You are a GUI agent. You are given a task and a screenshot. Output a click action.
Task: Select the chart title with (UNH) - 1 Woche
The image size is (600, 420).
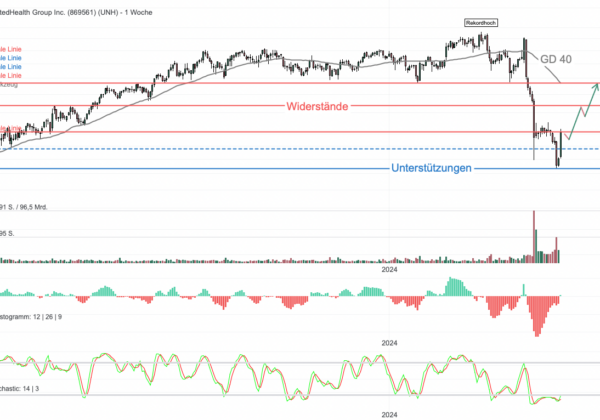coord(76,13)
